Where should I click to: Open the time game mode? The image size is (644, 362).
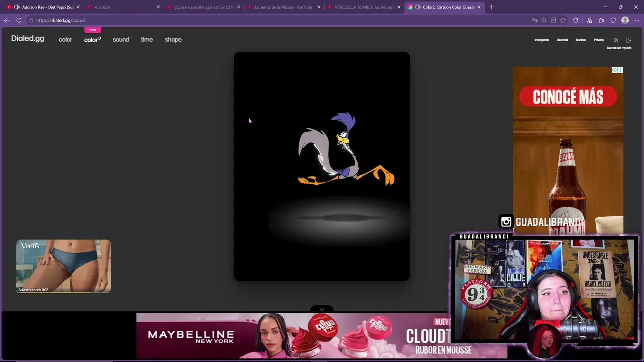[x=147, y=40]
